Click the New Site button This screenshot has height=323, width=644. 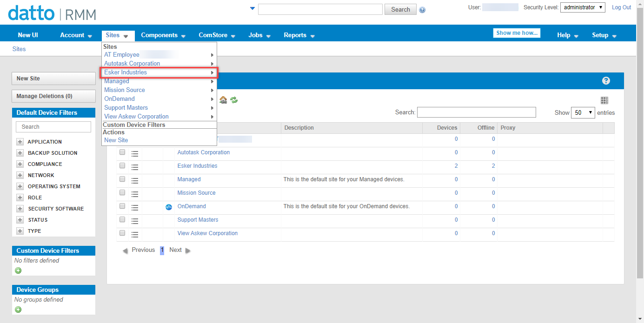point(53,79)
